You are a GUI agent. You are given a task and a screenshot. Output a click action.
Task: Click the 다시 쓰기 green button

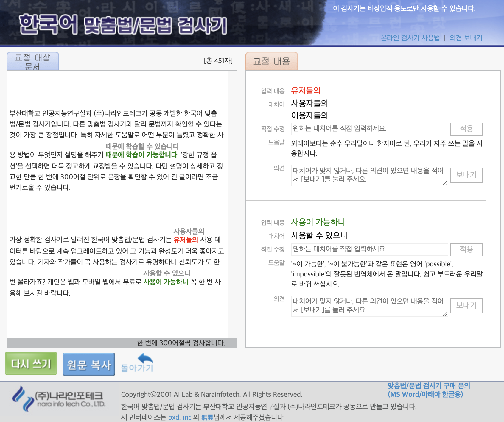click(x=31, y=363)
